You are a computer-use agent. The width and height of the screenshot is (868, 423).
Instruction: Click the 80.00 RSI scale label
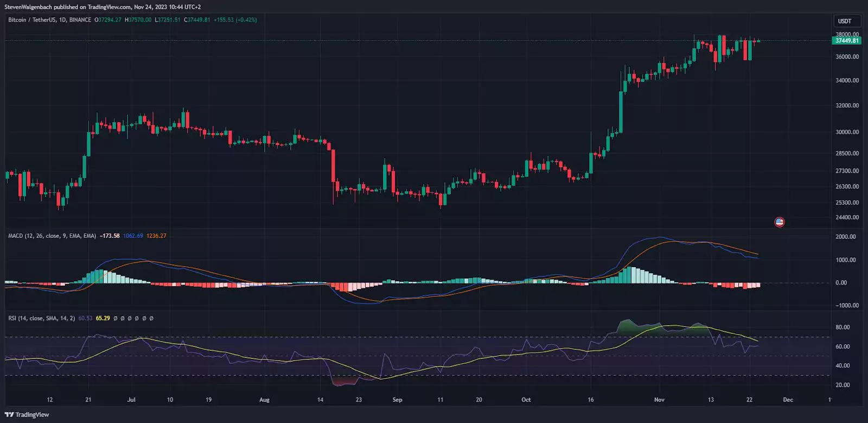pos(843,327)
